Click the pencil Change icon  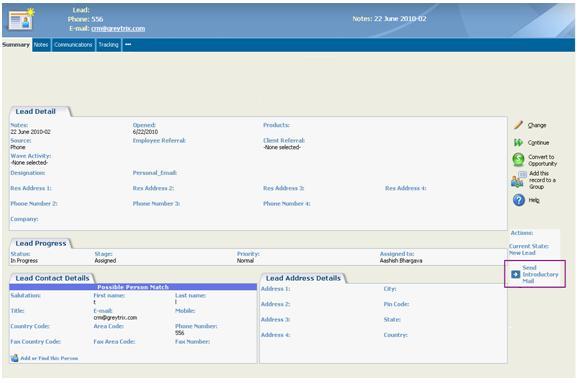(x=518, y=125)
